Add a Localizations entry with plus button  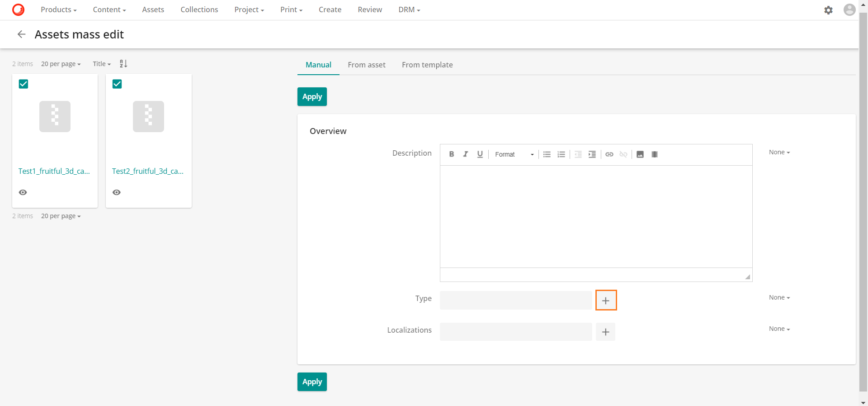click(x=605, y=332)
